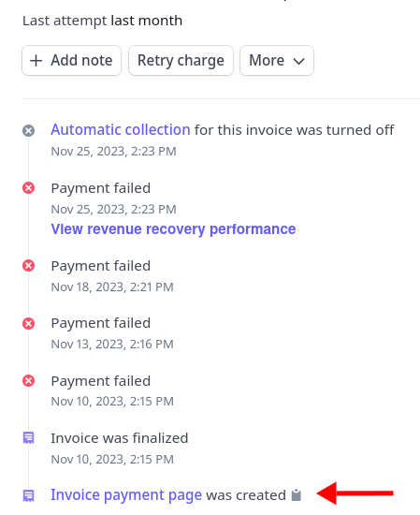Viewport: 420px width, 515px height.
Task: Copy invoice payment page link via clipboard icon
Action: click(297, 495)
